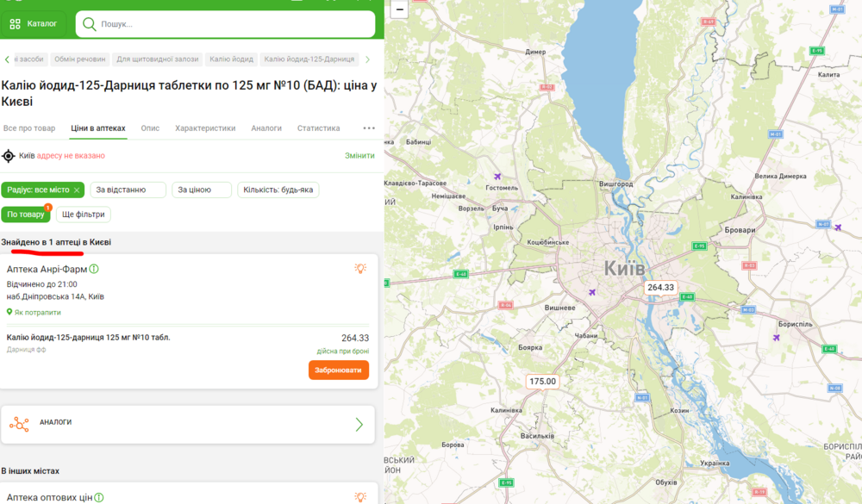Click адресу не вказано link
This screenshot has height=504, width=862.
click(71, 156)
